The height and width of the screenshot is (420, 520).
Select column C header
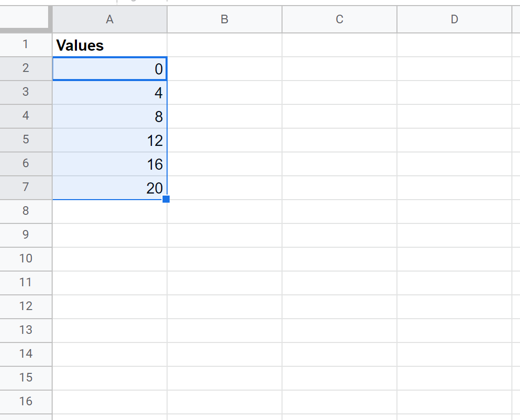pos(339,19)
